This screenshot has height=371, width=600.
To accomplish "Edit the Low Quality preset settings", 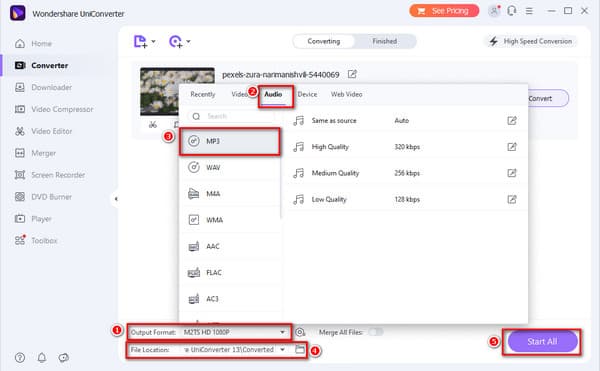I will click(512, 199).
